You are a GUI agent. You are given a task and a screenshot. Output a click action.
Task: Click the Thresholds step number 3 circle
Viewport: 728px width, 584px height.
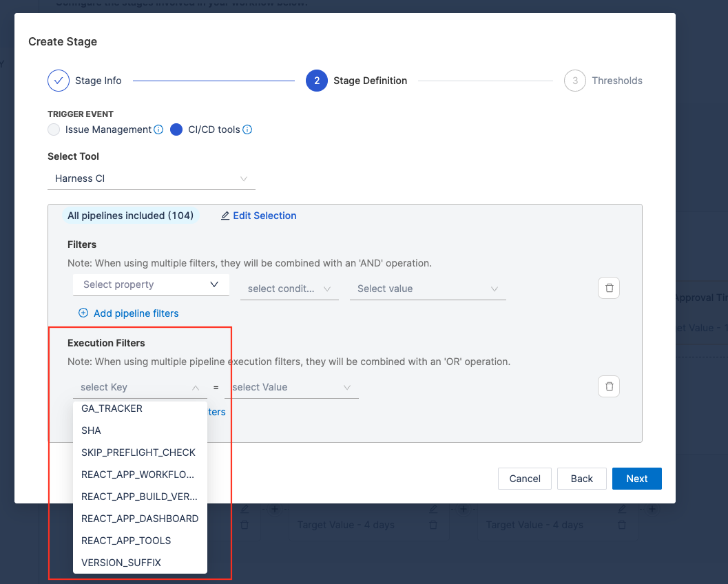point(575,81)
